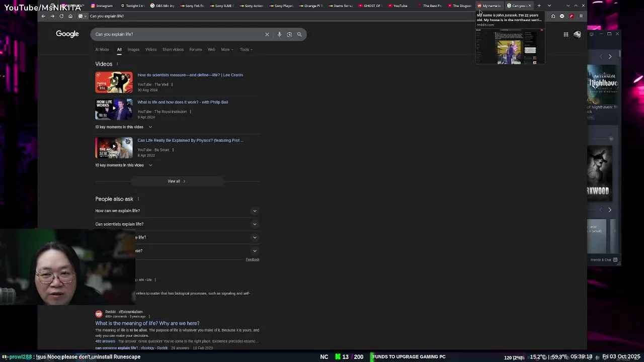Open browser home page icon
644x362 pixels.
coord(70,16)
